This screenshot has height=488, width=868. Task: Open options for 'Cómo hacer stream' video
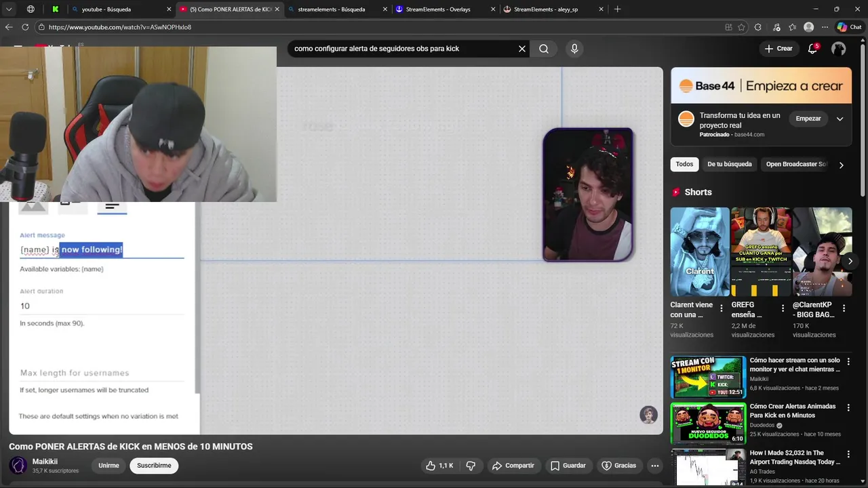tap(848, 362)
